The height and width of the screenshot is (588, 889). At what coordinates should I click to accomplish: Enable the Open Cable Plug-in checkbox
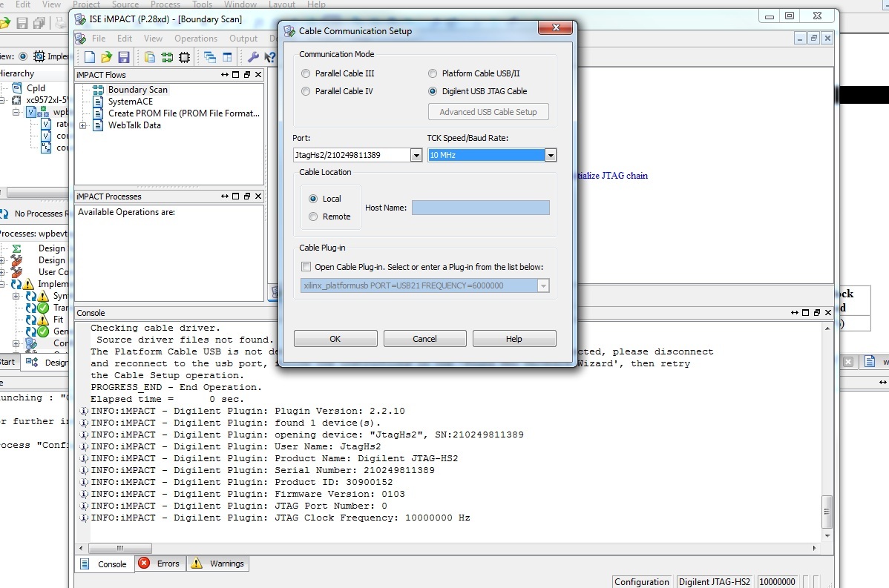[x=306, y=267]
